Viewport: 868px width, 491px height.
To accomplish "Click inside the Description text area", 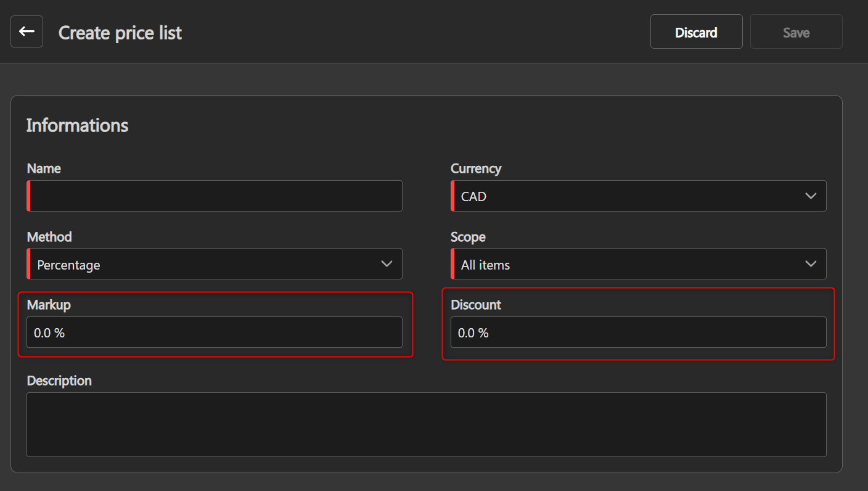I will coord(426,424).
